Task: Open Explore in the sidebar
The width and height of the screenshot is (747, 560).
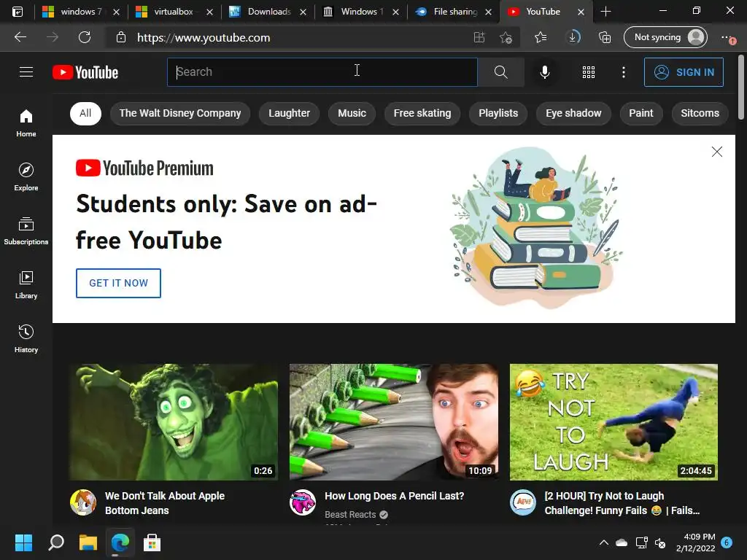Action: click(26, 176)
